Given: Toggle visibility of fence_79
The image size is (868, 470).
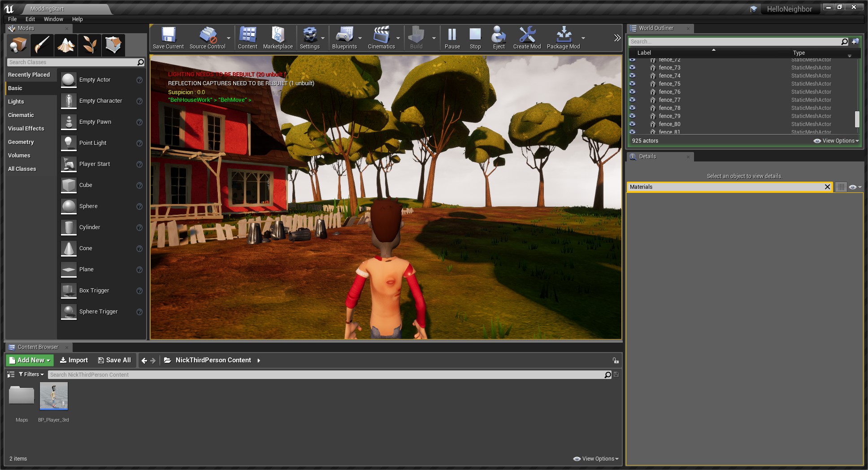Looking at the screenshot, I should [x=632, y=116].
